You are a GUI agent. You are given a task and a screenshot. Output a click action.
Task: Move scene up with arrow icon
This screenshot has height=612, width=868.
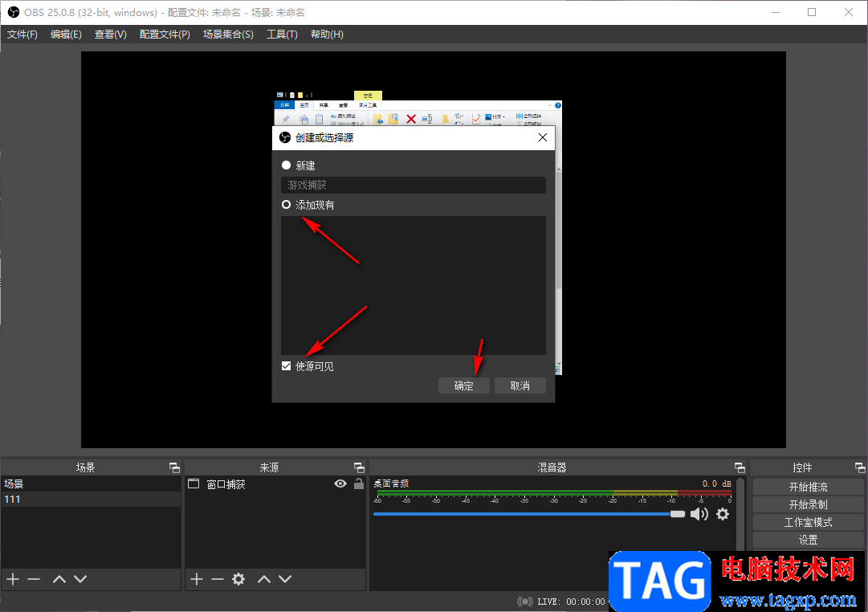(59, 579)
